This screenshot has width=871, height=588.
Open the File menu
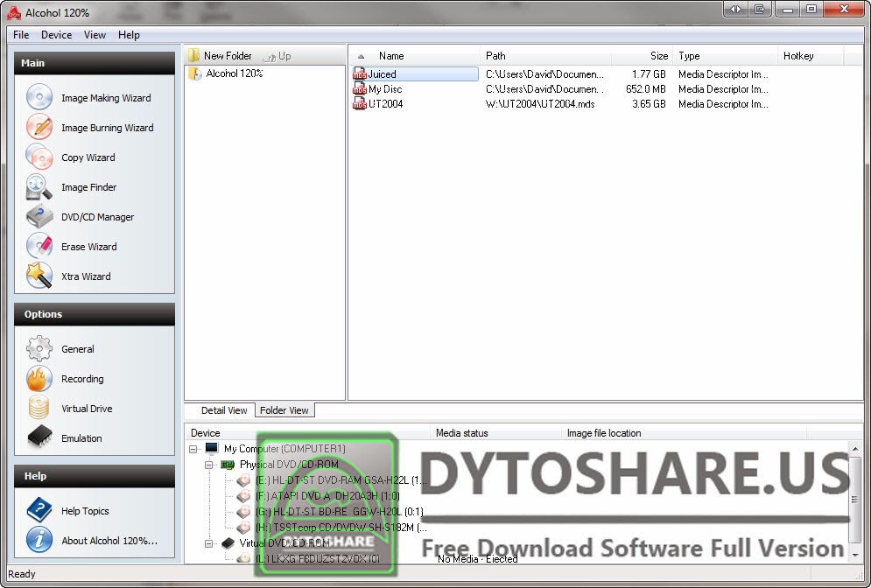(x=21, y=34)
